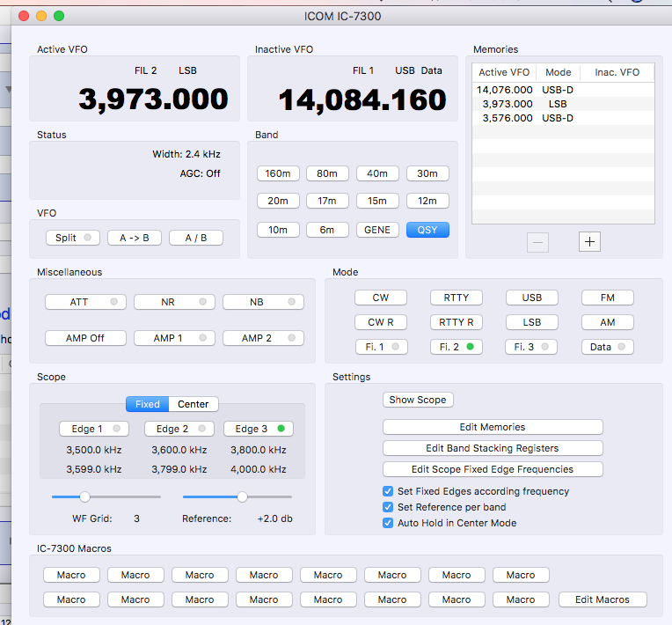Image resolution: width=672 pixels, height=625 pixels.
Task: Switch scope to Center tab
Action: point(194,404)
